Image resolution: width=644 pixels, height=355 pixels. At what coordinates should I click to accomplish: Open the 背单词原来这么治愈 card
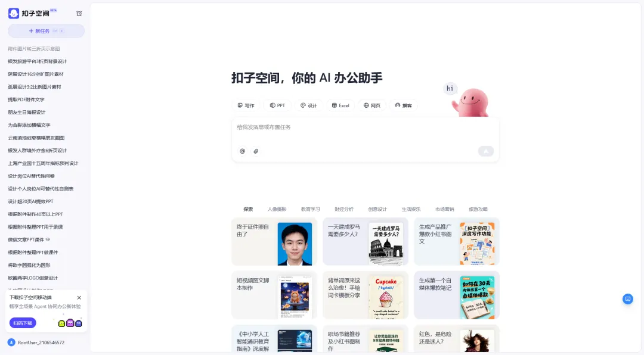point(366,295)
